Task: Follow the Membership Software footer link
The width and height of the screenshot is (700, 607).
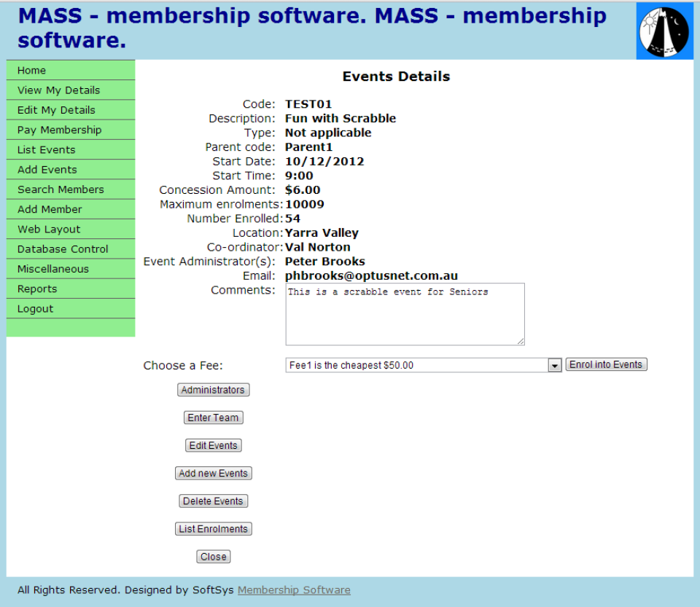Action: coord(294,590)
